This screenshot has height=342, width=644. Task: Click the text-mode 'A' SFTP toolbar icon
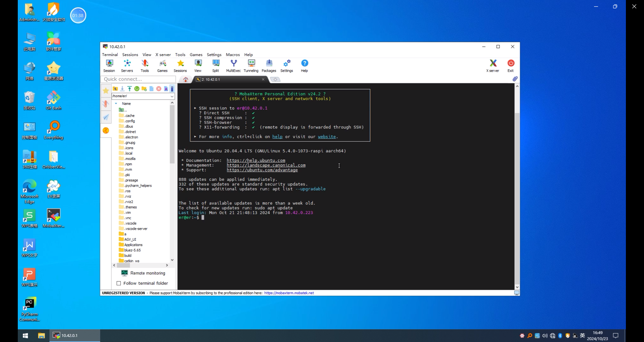[166, 89]
